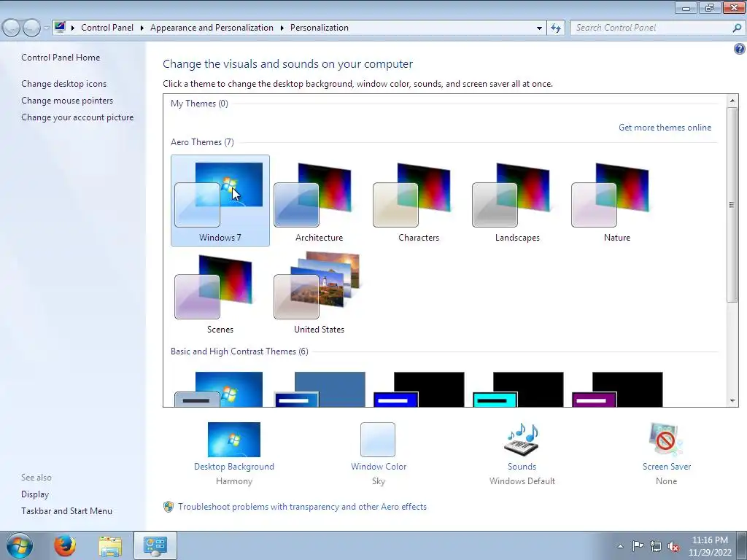
Task: Click the Control Panel taskbar button
Action: coord(155,545)
